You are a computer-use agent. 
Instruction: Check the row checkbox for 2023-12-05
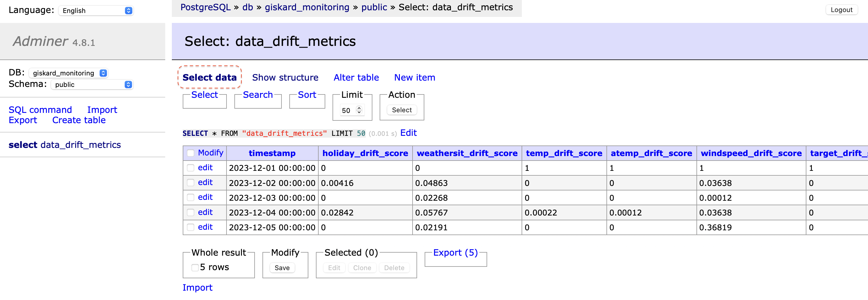pyautogui.click(x=191, y=227)
